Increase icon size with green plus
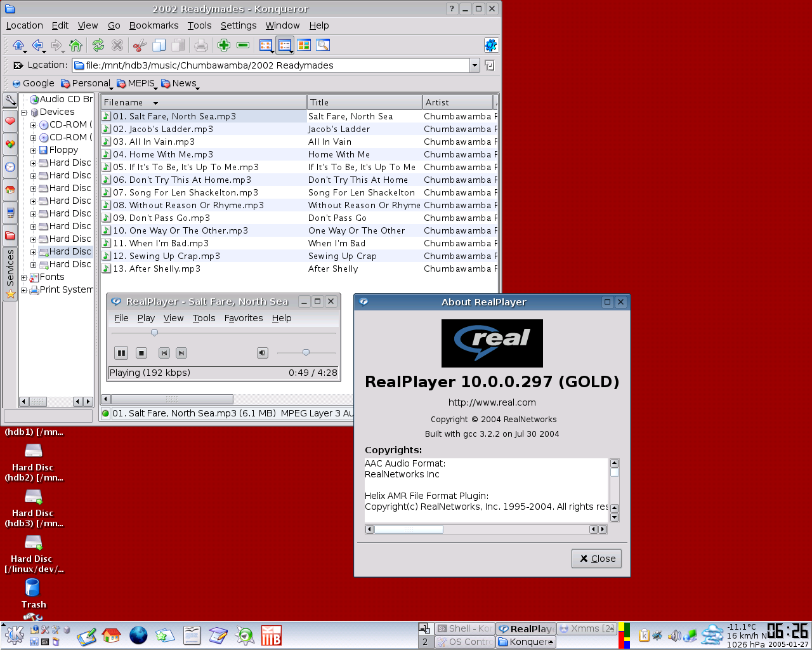The height and width of the screenshot is (650, 812). tap(224, 45)
